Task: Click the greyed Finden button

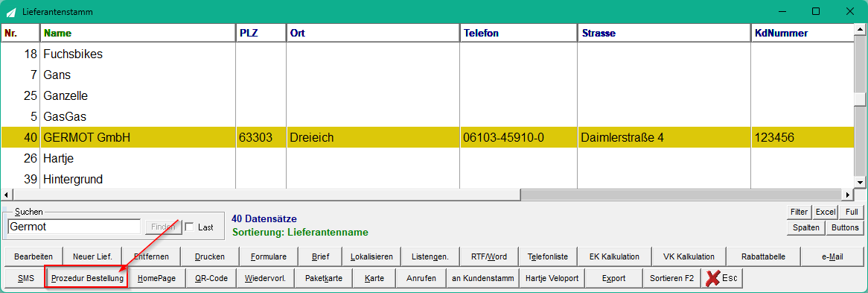Action: pos(163,227)
